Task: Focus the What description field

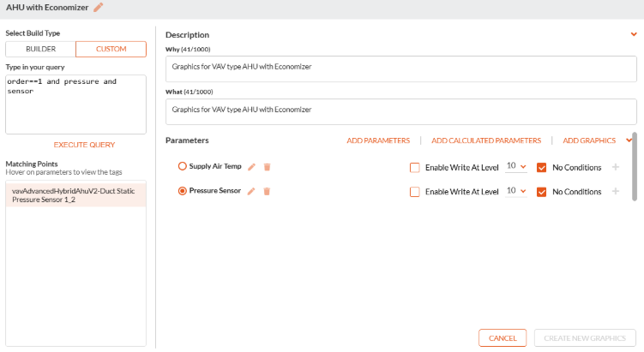Action: pos(400,111)
